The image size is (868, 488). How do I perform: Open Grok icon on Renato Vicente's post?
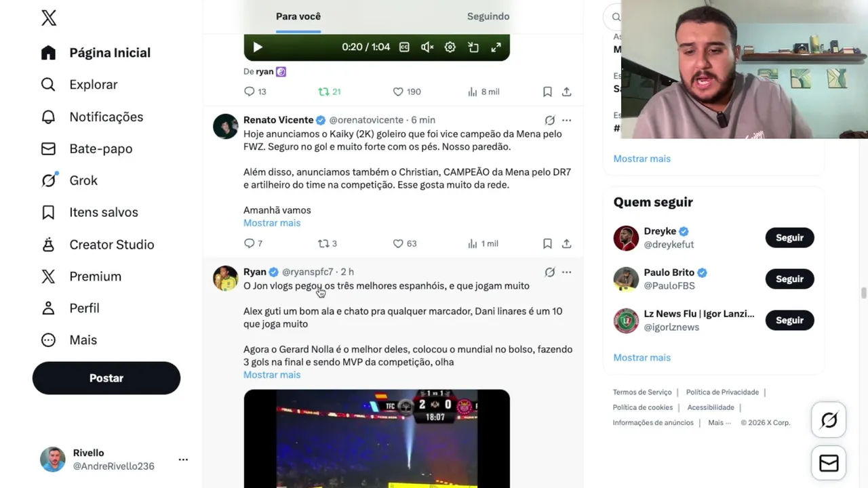[550, 120]
